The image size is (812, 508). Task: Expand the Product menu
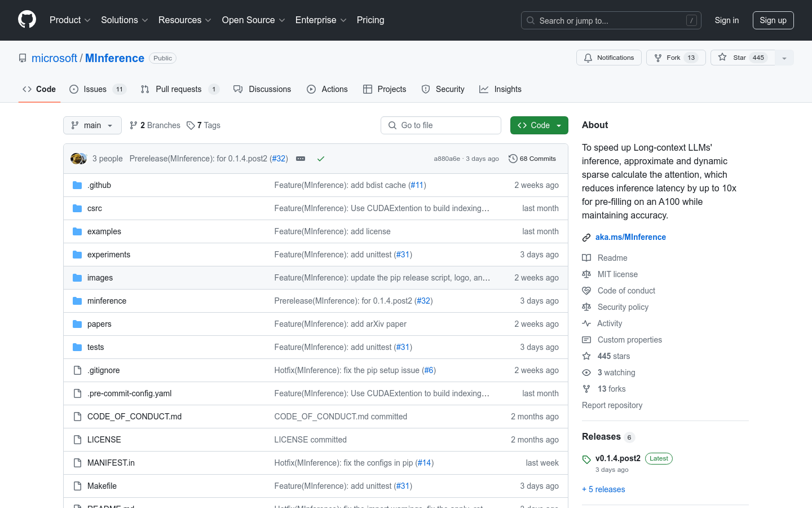click(x=70, y=20)
